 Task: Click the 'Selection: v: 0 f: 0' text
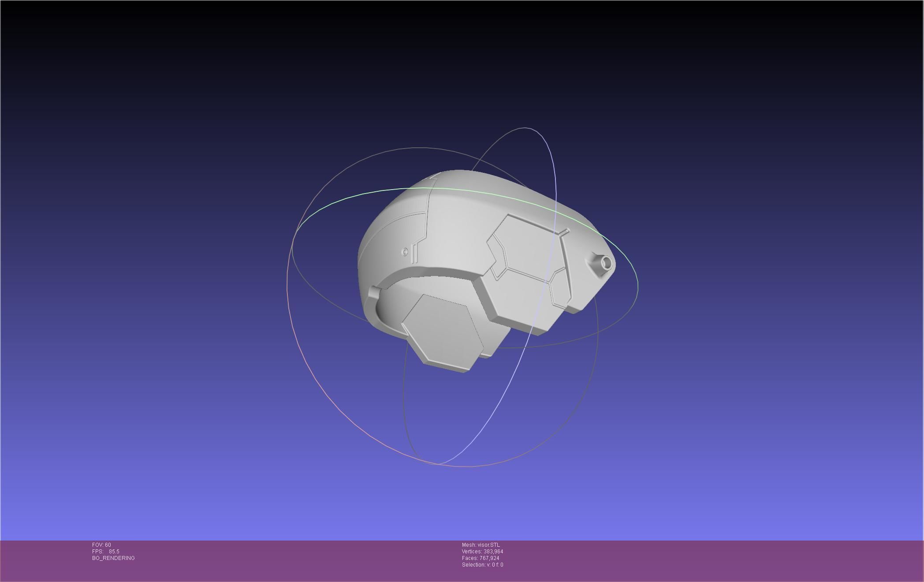click(482, 565)
